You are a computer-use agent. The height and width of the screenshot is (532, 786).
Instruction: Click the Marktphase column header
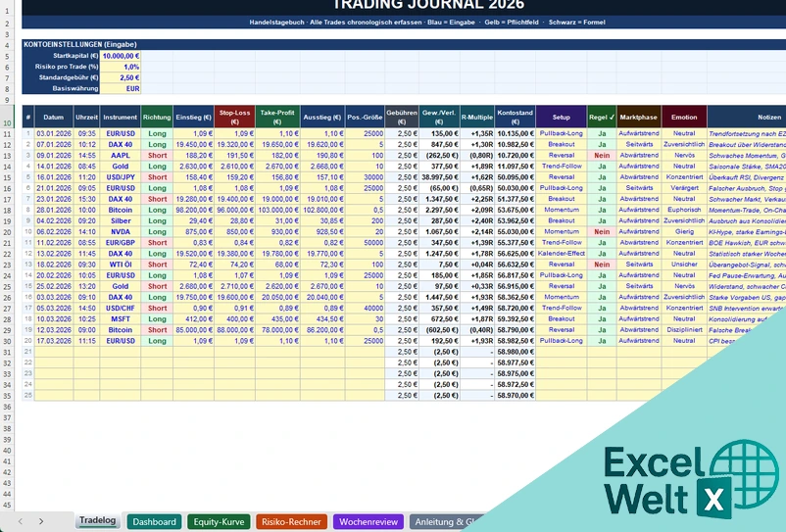pos(639,117)
